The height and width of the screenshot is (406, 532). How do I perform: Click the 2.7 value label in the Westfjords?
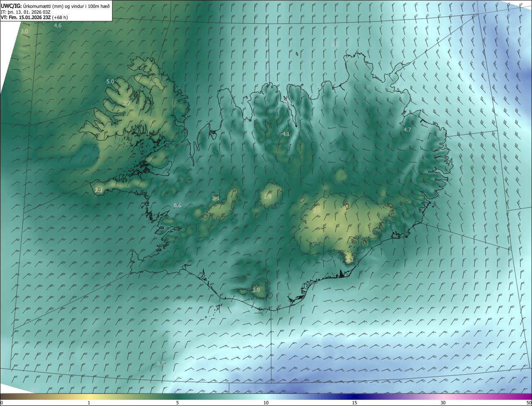pyautogui.click(x=127, y=103)
